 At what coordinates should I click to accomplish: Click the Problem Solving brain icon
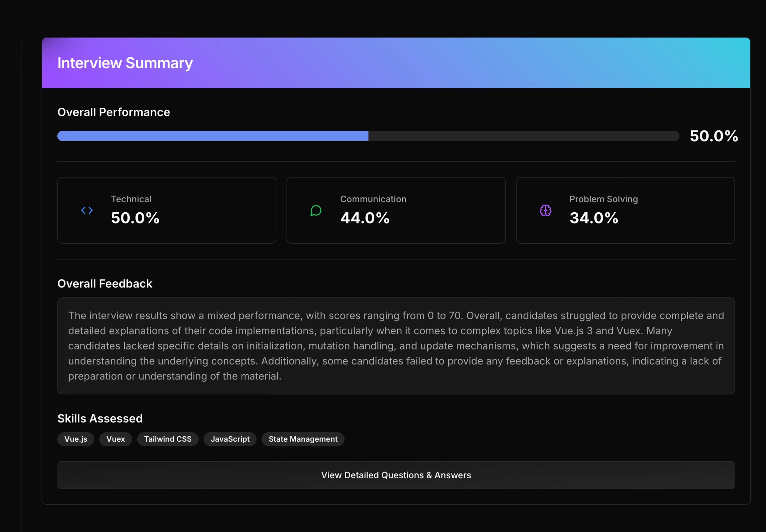pos(545,210)
